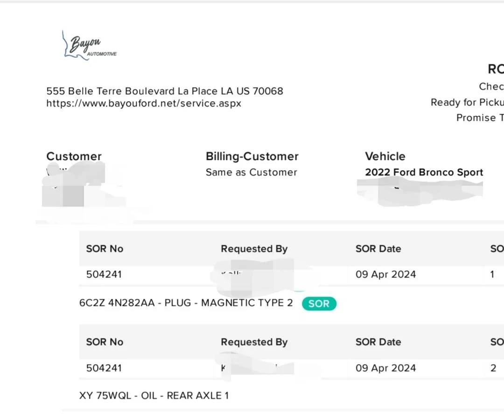This screenshot has width=504, height=420.
Task: Click the second SOR No column header
Action: coord(105,342)
